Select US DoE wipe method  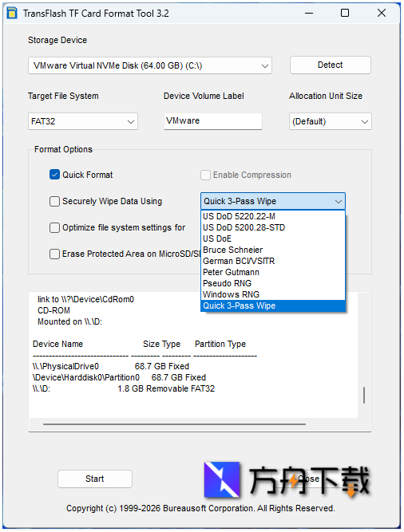point(273,238)
